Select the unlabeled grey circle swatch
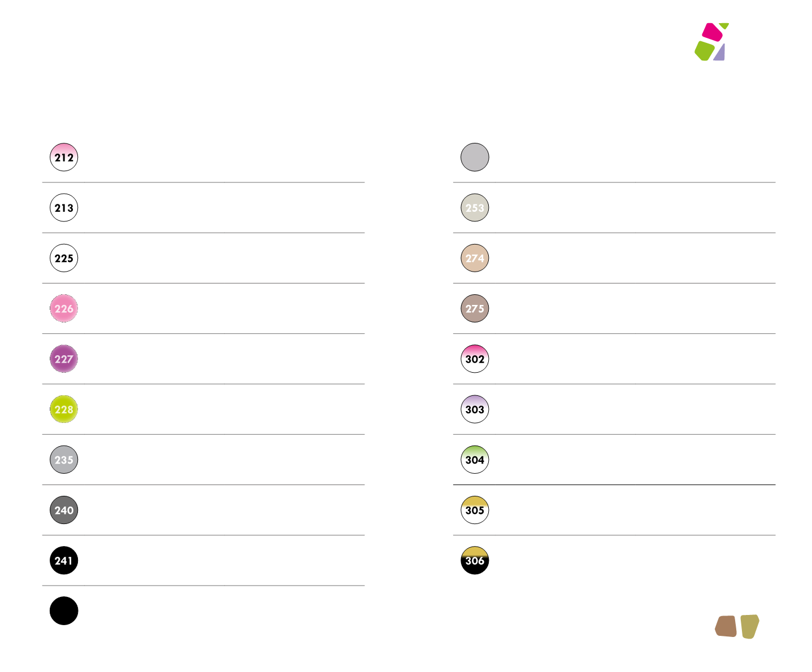This screenshot has width=812, height=672. (475, 157)
